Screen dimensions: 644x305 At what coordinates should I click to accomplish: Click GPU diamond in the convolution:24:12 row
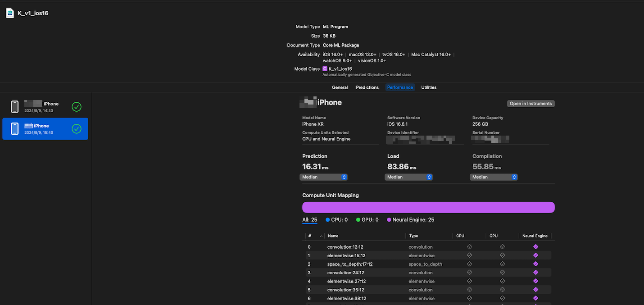(503, 273)
